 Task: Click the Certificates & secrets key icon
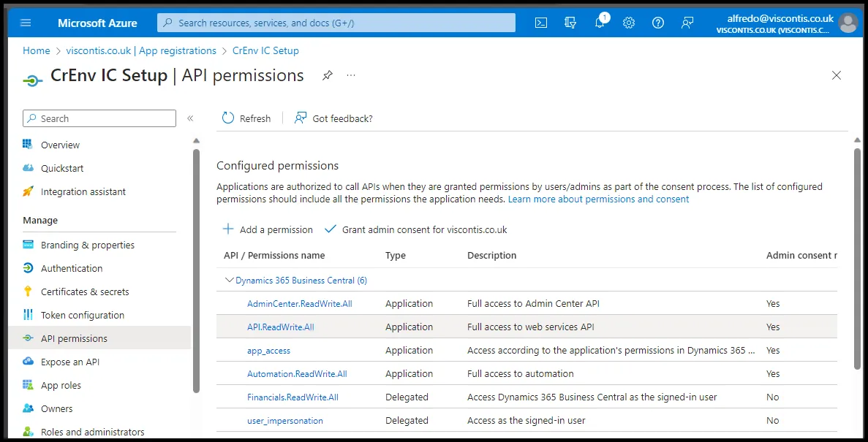(x=28, y=292)
